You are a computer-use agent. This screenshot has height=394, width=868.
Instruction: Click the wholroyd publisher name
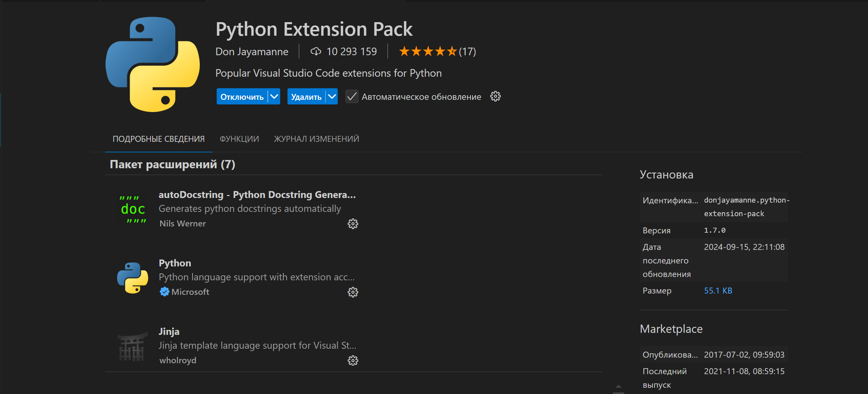pos(178,360)
